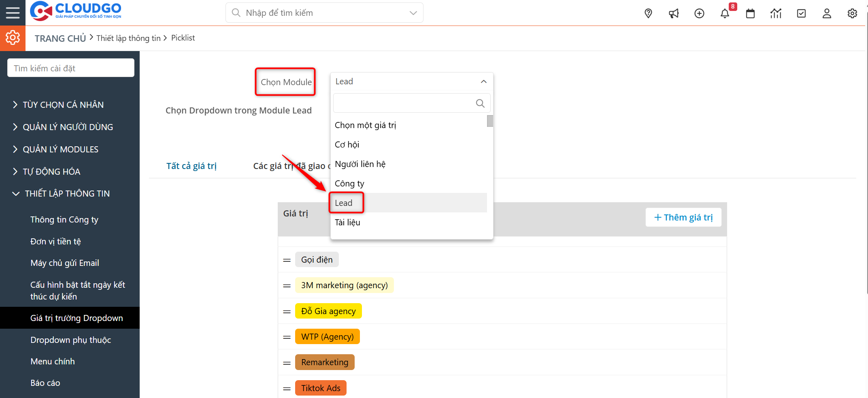Click the orange settings gear in the sidebar
The height and width of the screenshot is (398, 868).
click(x=13, y=38)
